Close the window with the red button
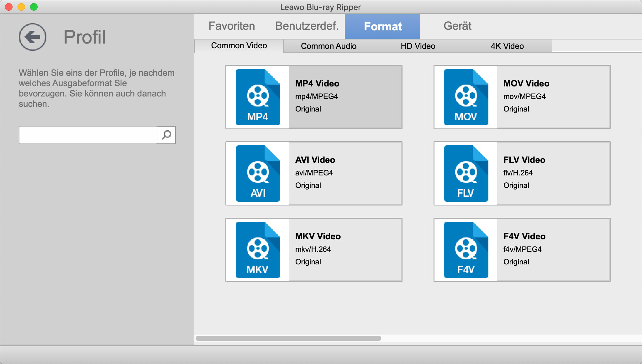This screenshot has width=642, height=364. (9, 7)
